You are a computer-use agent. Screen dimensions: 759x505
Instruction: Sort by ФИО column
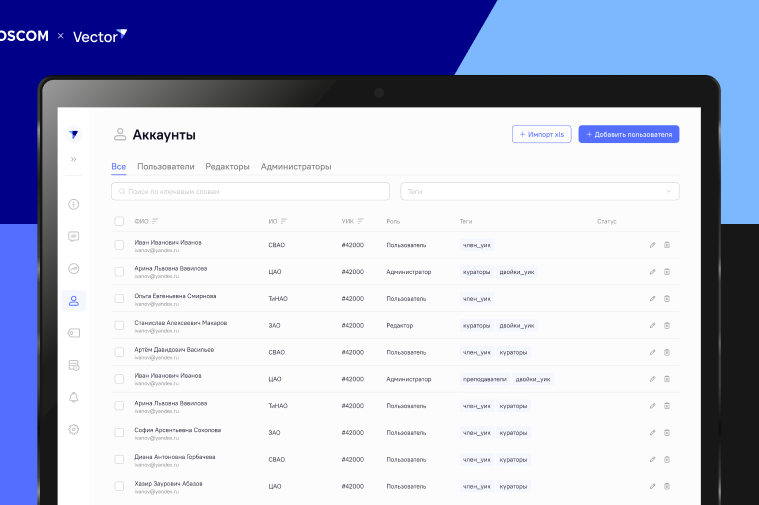[155, 221]
